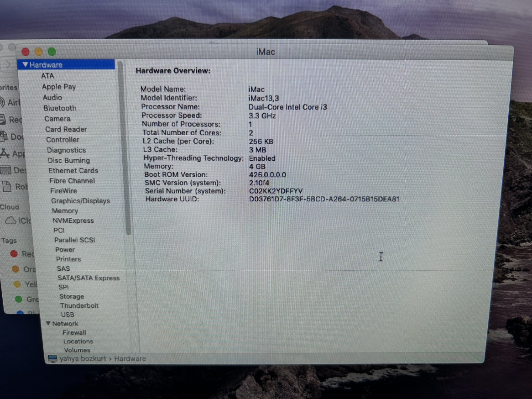Screen dimensions: 532x399
Task: Select Firewall under Network
Action: coord(74,332)
